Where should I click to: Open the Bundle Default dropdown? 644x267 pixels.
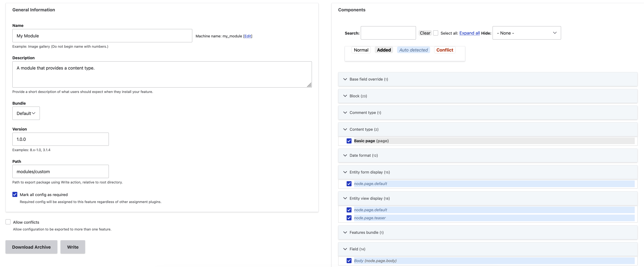[x=26, y=113]
